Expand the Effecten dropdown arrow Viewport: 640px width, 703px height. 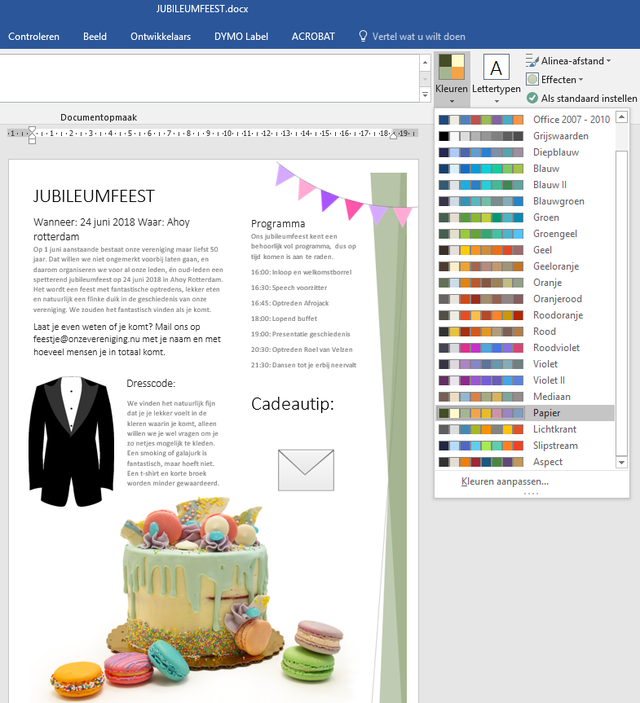click(x=581, y=79)
